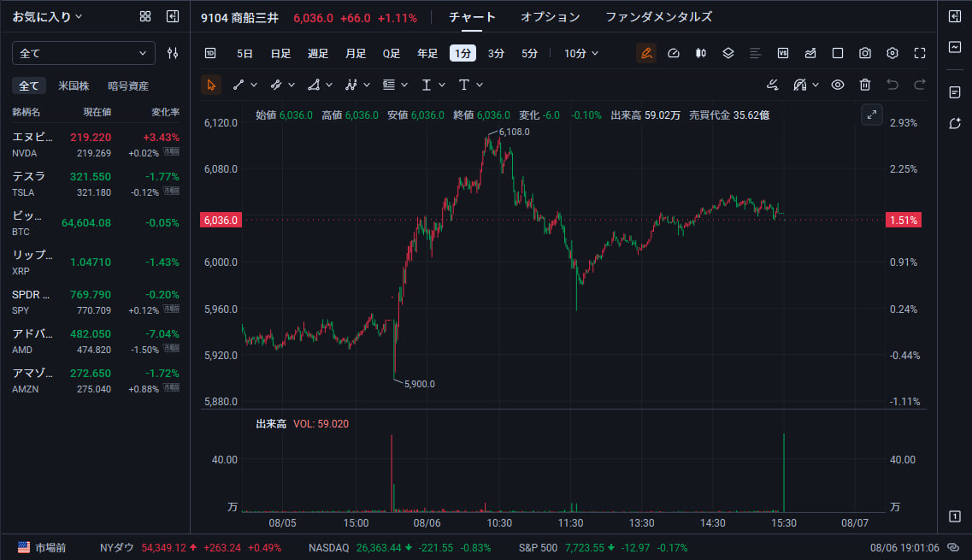Open the アドバ AMD watchlist row
Viewport: 972px width, 560px height.
click(x=96, y=341)
